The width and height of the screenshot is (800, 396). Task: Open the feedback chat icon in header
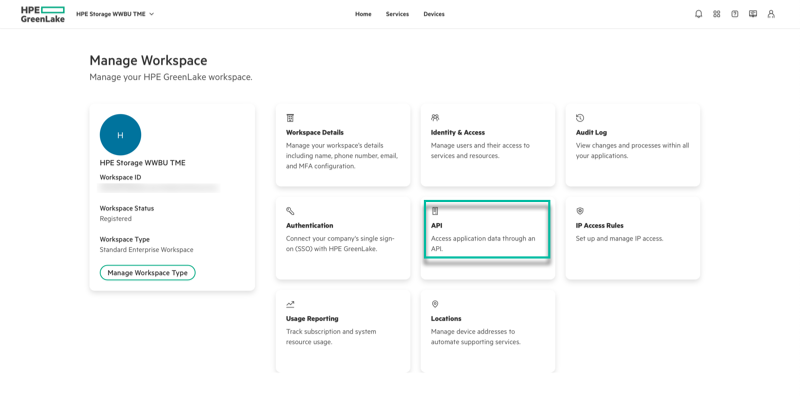753,14
